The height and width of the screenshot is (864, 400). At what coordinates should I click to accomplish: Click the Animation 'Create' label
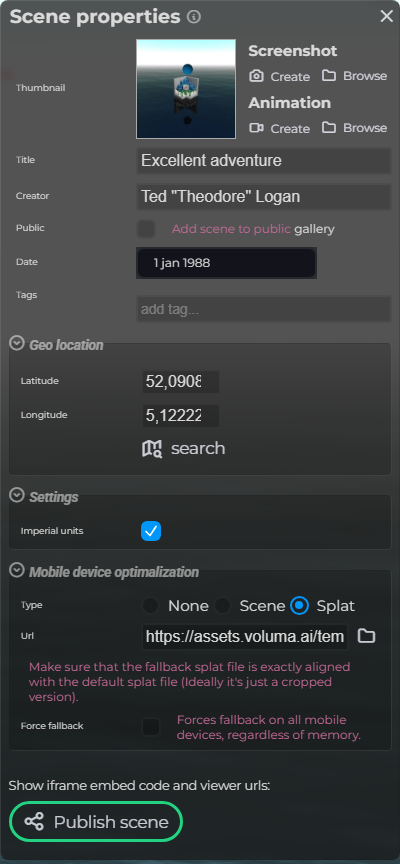(290, 128)
